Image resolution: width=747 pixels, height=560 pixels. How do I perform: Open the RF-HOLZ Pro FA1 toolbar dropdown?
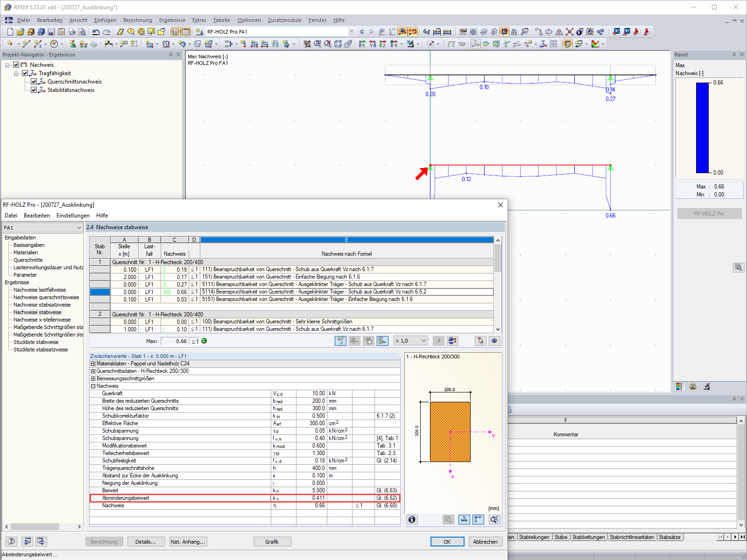(x=351, y=32)
